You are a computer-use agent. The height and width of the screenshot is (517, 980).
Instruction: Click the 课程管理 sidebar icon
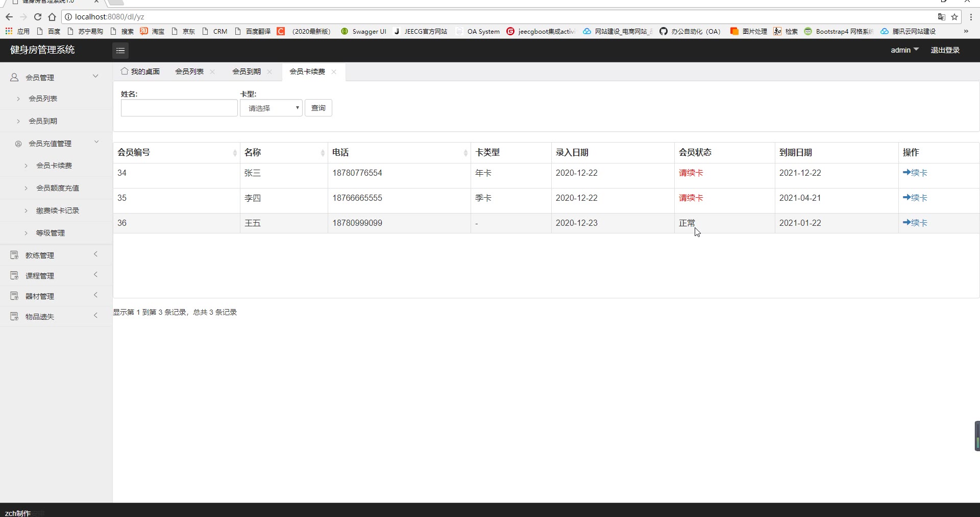[14, 275]
